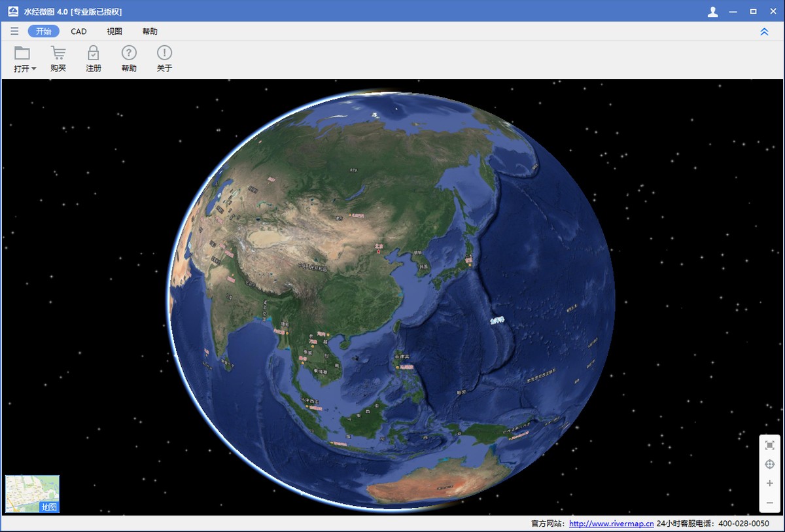Zoom in using the plus icon

(x=769, y=484)
